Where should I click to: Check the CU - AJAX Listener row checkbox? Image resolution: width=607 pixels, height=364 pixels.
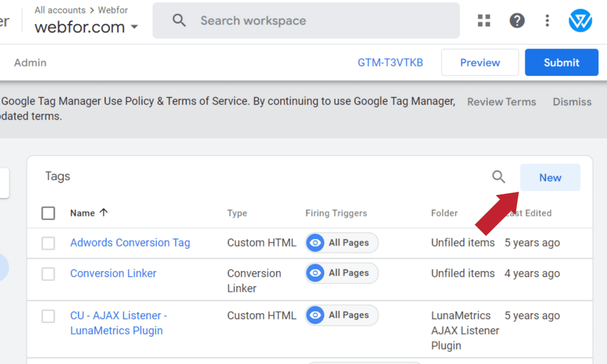pyautogui.click(x=48, y=316)
